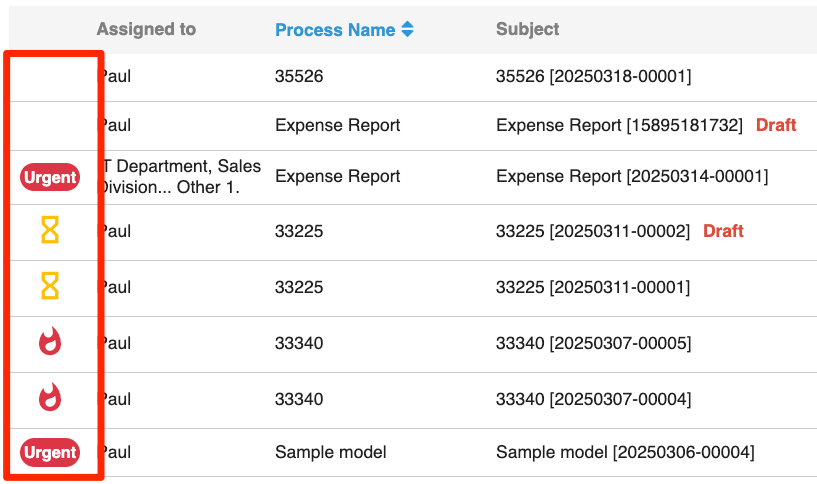Click the hourglass icon for 33225 [20250311-00002]
The height and width of the screenshot is (484, 817).
[x=50, y=230]
